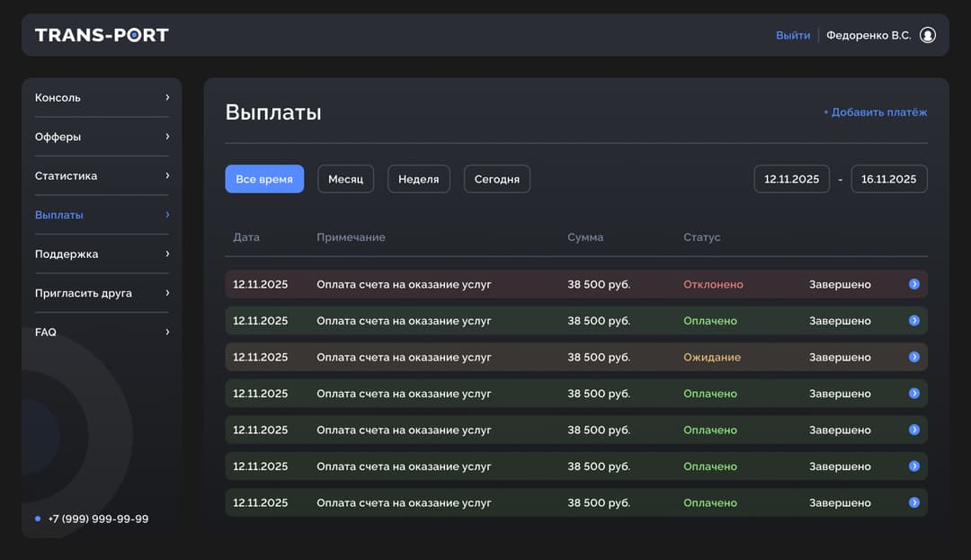Show only Сегодня payments
971x560 pixels.
pyautogui.click(x=497, y=179)
